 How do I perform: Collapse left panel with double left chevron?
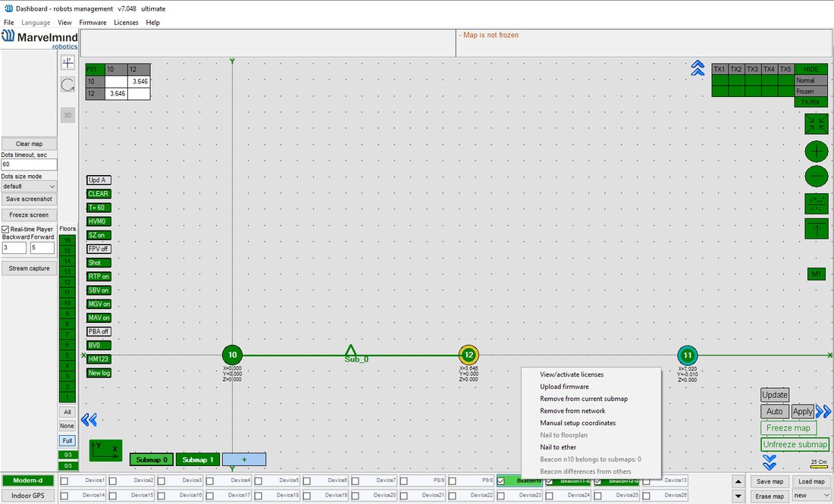click(x=89, y=420)
